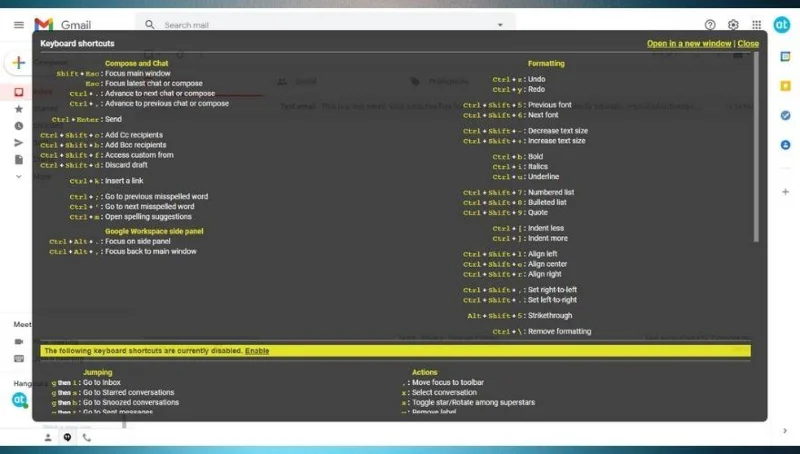This screenshot has height=454, width=800.
Task: Open Settings gear icon
Action: [x=733, y=24]
